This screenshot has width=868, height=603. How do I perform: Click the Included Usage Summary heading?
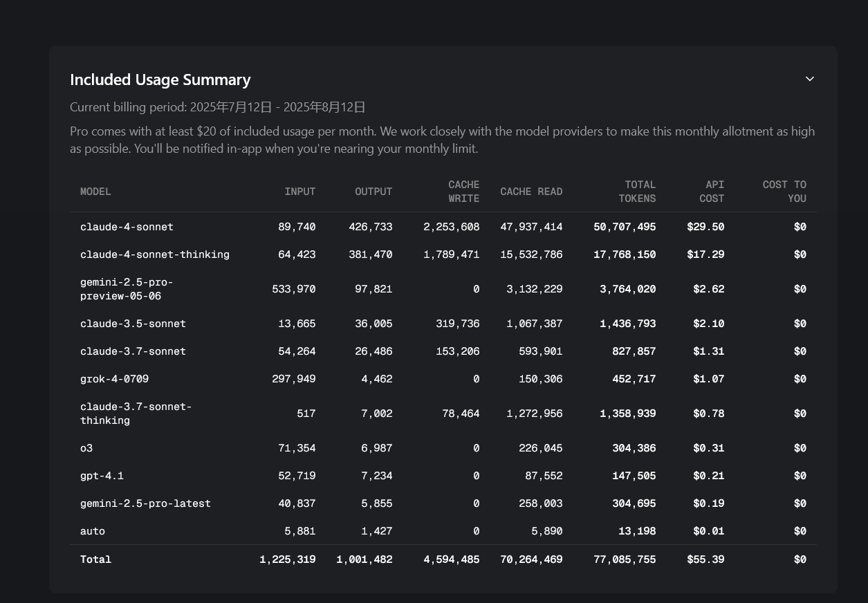[x=160, y=80]
